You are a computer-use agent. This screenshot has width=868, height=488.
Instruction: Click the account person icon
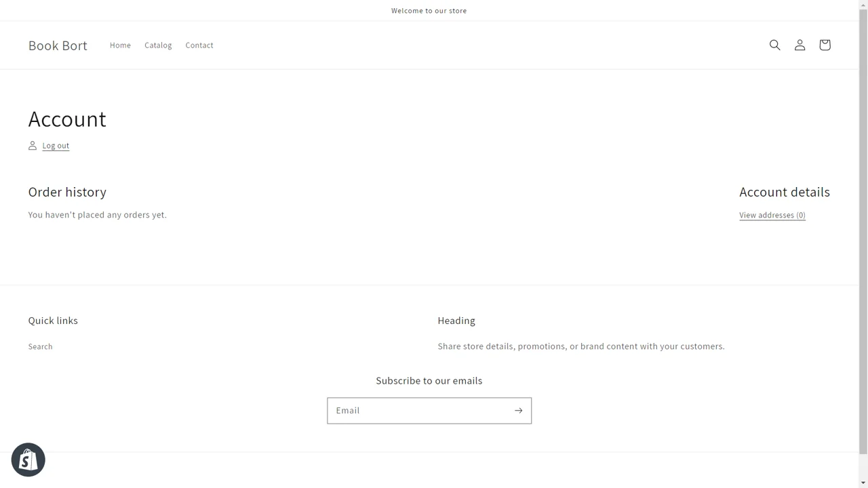coord(800,45)
